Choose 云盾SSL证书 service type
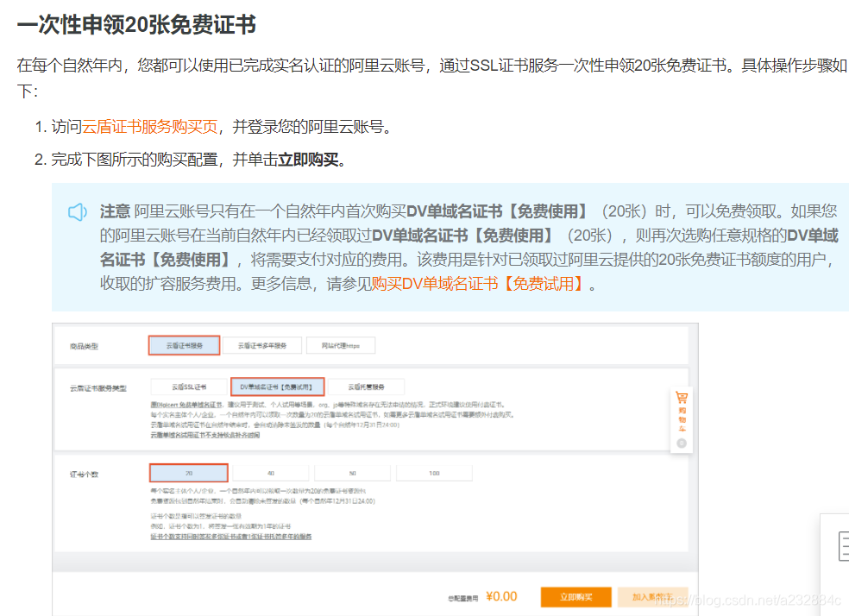849x616 pixels. 189,387
